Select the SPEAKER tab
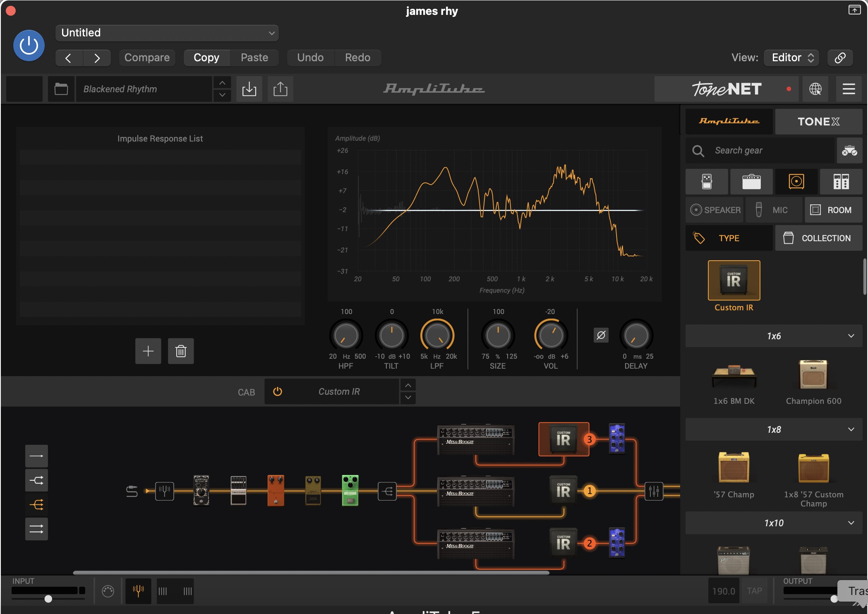The width and height of the screenshot is (868, 614). pyautogui.click(x=715, y=210)
